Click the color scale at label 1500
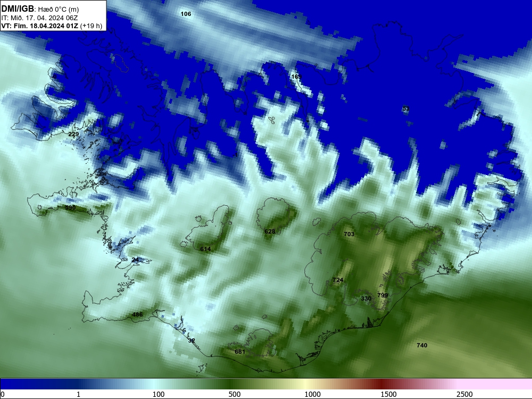 coord(388,394)
